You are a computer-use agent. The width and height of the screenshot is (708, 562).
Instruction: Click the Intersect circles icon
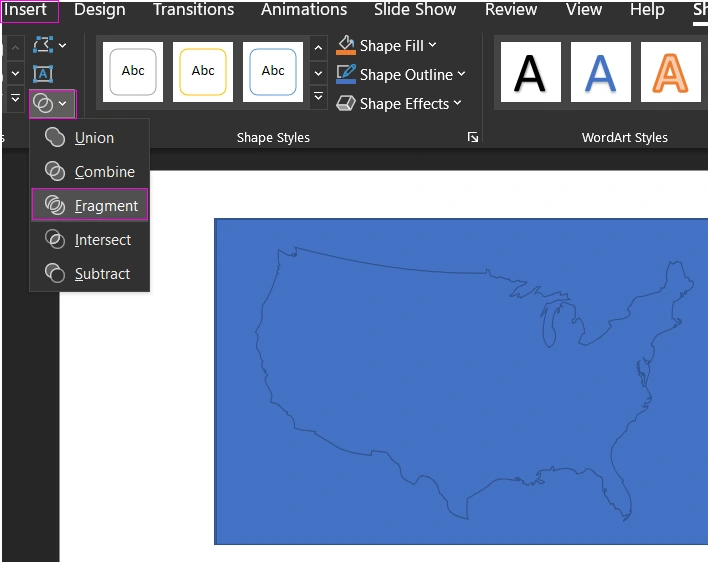coord(55,240)
